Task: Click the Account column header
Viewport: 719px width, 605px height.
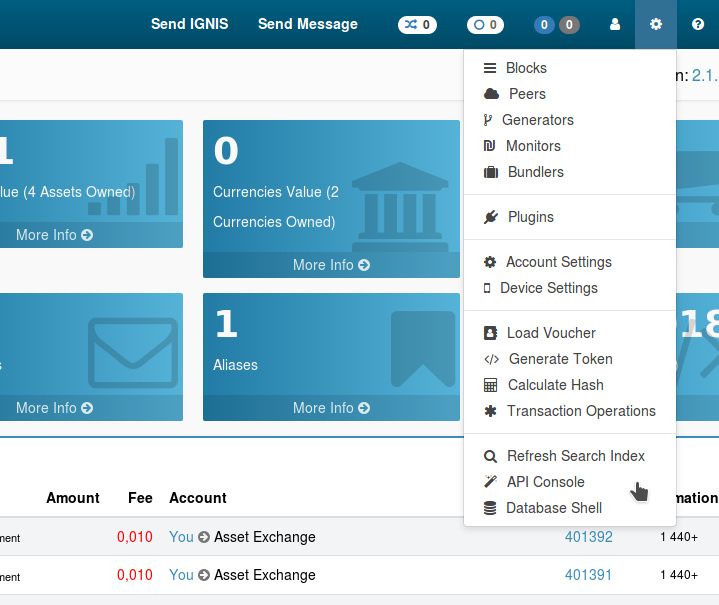Action: point(198,498)
